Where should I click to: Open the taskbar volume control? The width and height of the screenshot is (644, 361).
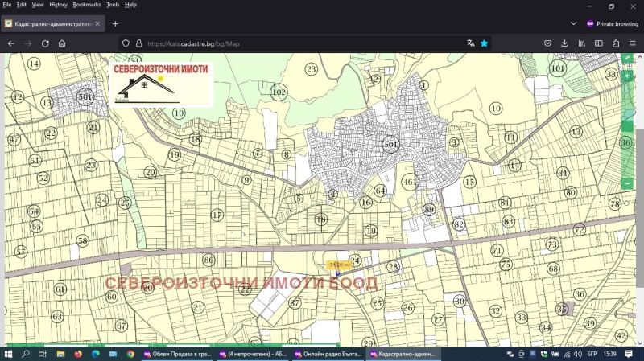click(x=578, y=354)
